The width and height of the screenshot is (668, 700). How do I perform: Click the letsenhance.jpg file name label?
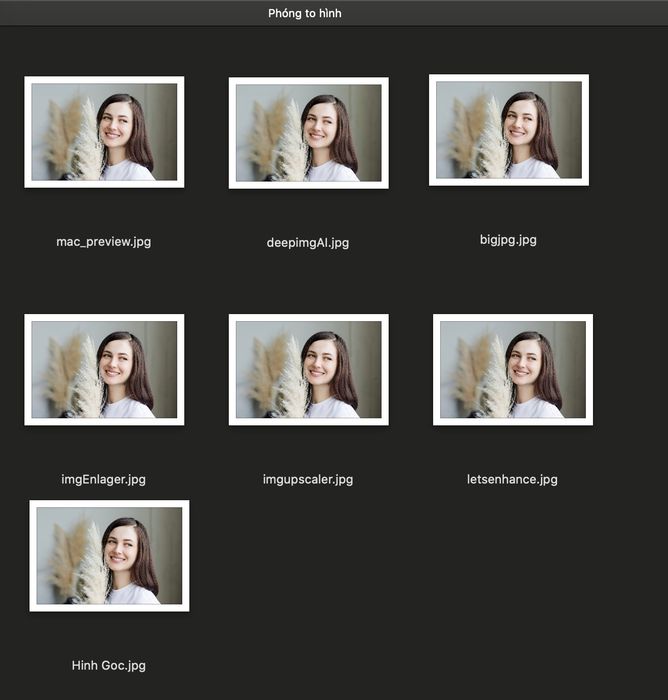pos(512,479)
